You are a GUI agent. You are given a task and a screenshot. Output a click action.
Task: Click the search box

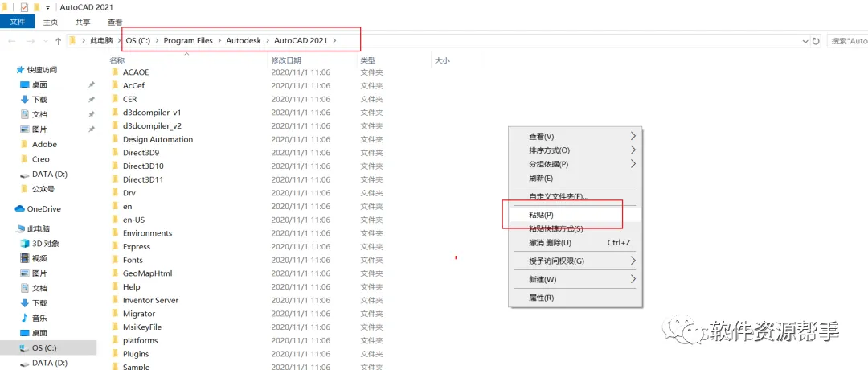tap(847, 41)
